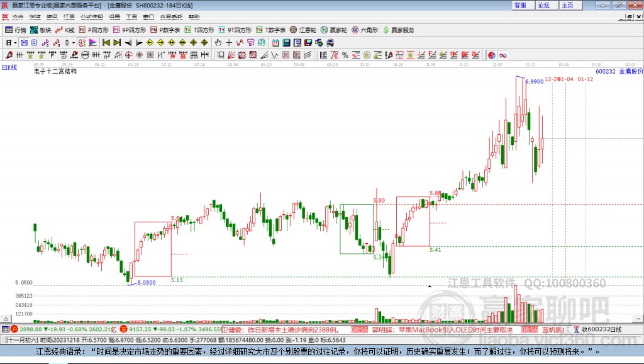Click the 5.0500 low price label
Image resolution: width=644 pixels, height=364 pixels.
point(146,283)
